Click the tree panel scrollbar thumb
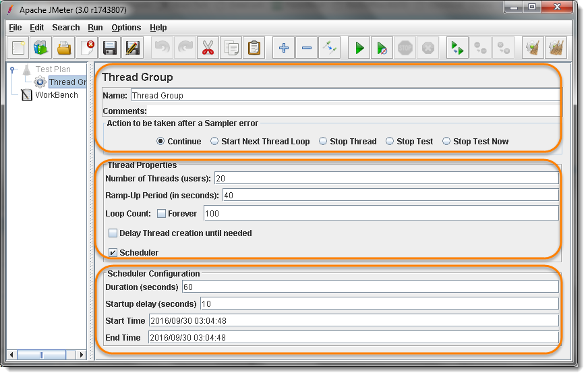Viewport: 588px width, 377px height. [42, 355]
